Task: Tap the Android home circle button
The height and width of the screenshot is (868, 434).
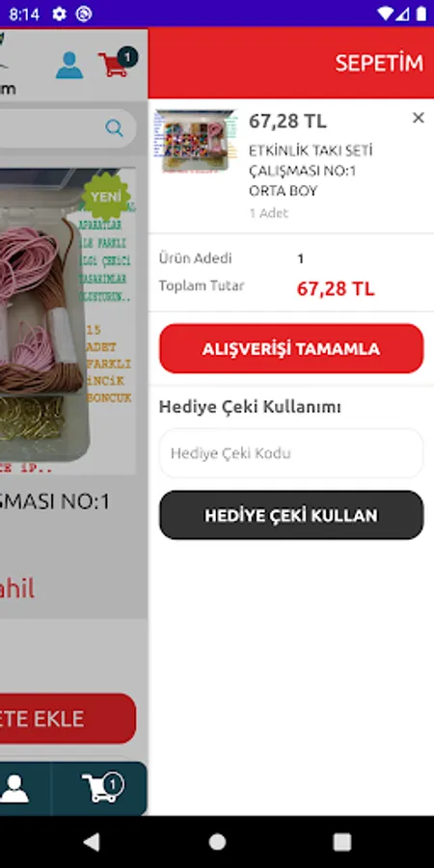Action: point(217,842)
